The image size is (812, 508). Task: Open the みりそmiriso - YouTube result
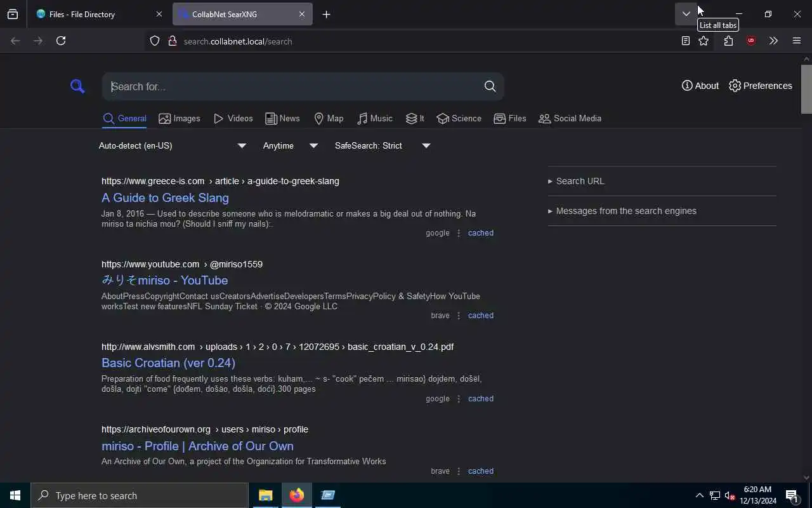tap(164, 280)
